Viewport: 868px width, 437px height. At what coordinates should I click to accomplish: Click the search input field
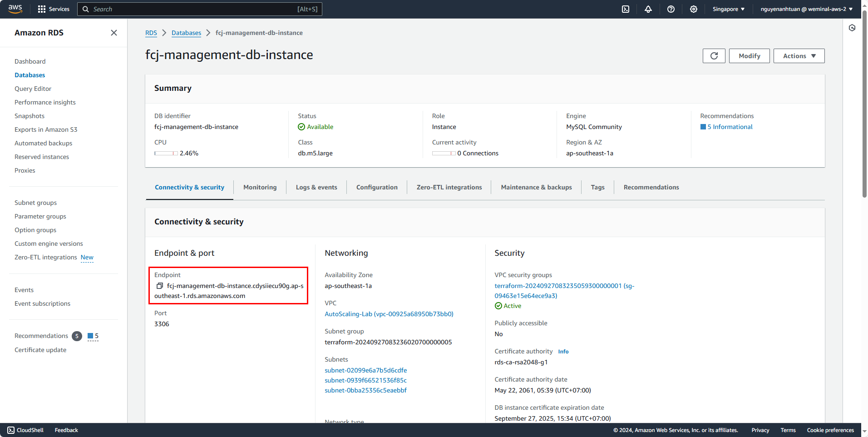[200, 9]
